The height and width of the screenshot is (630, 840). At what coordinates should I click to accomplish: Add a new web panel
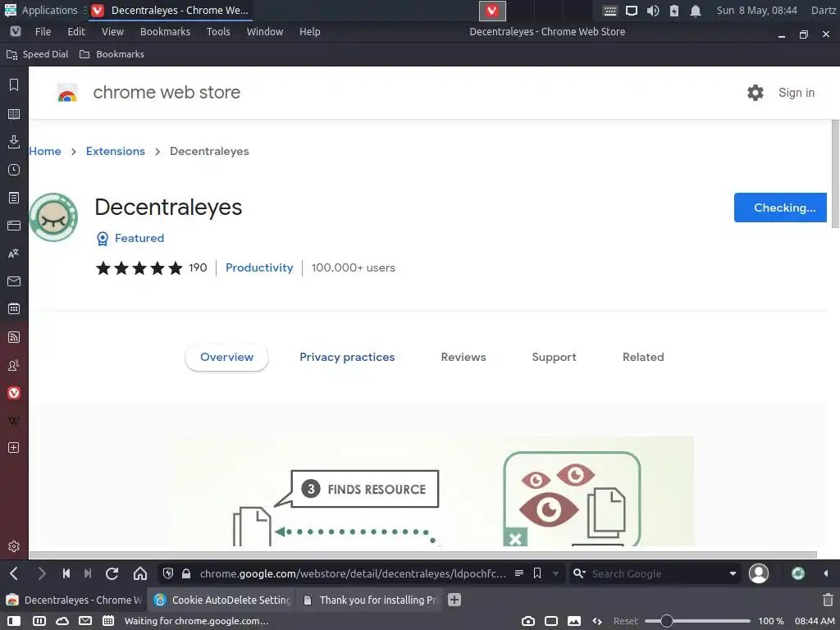(14, 448)
